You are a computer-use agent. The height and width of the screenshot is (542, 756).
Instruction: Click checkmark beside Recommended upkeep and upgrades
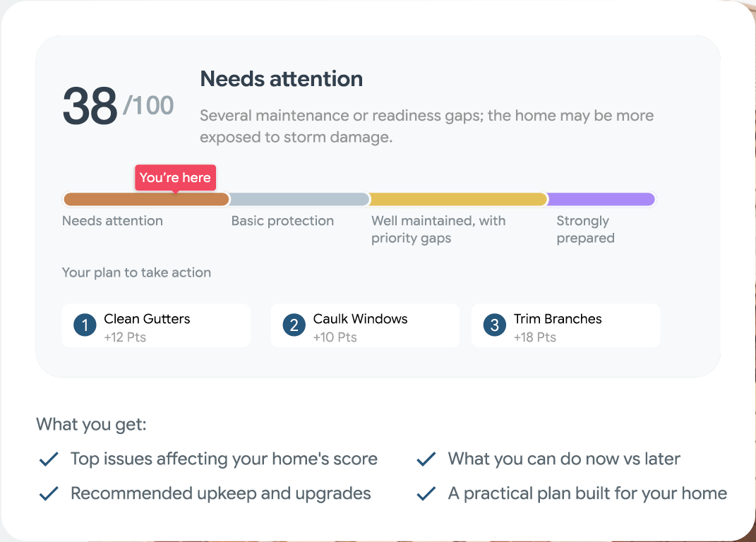click(49, 493)
